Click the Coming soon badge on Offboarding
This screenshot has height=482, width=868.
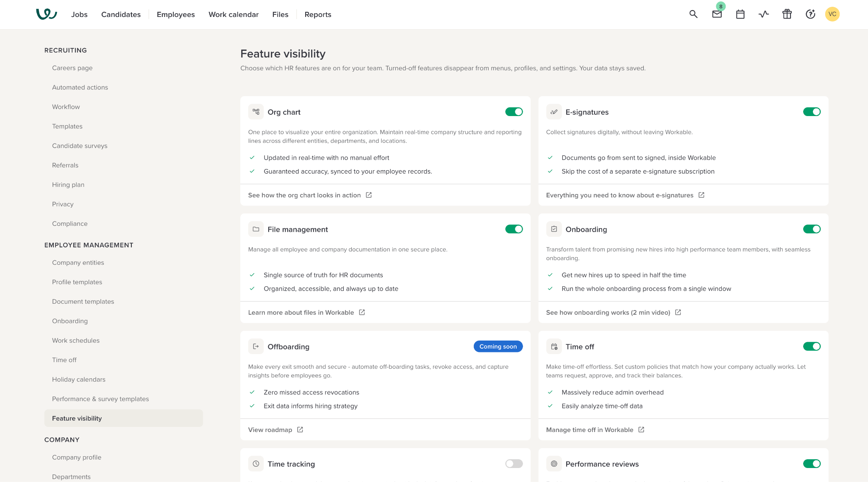pos(498,346)
